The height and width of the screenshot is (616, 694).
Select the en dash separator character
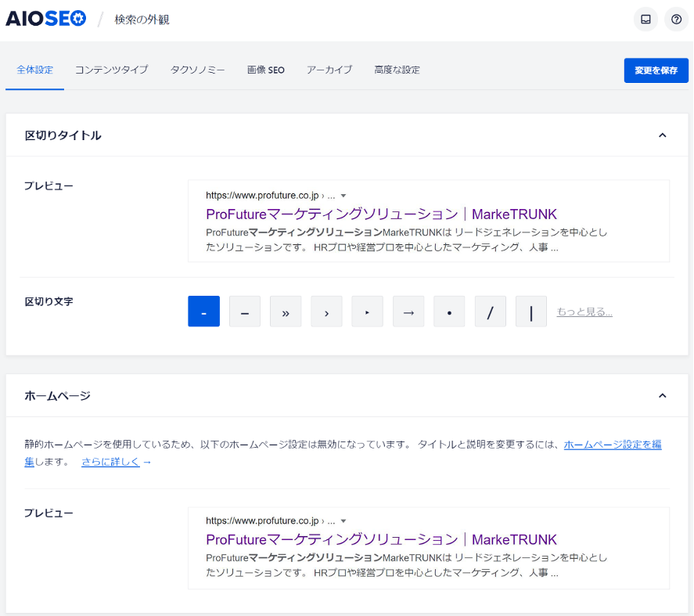245,312
